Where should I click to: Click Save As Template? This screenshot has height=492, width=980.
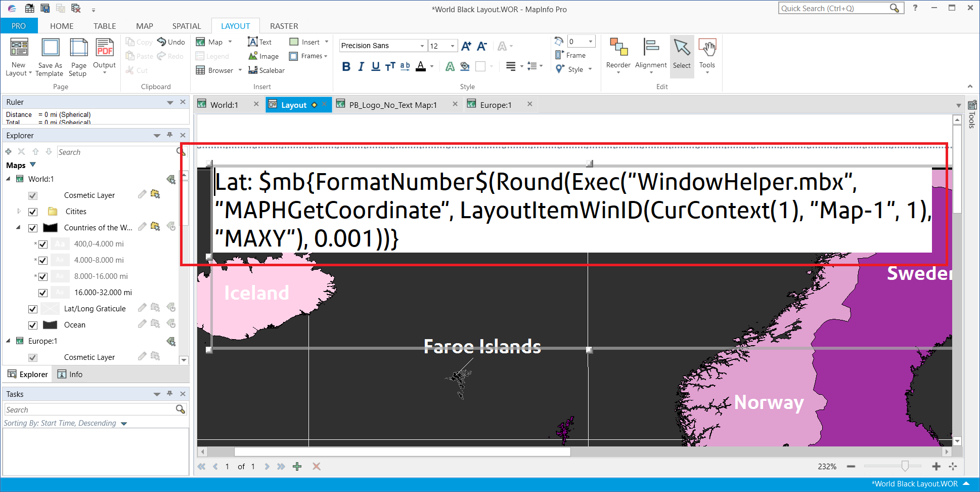coord(49,56)
